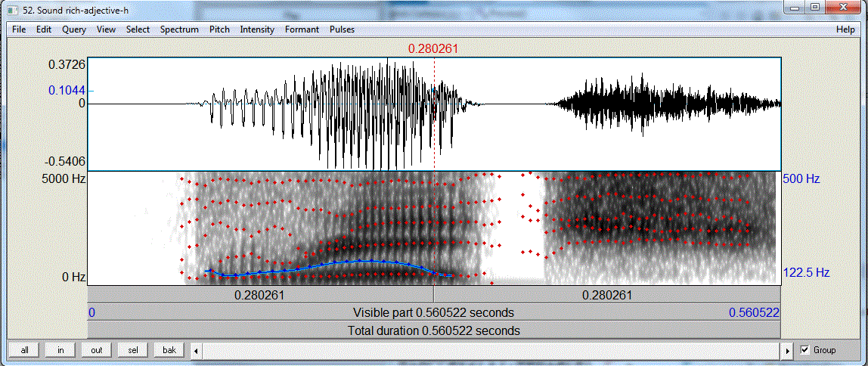Viewport: 868px width, 366px height.
Task: Open the Edit menu
Action: [44, 29]
